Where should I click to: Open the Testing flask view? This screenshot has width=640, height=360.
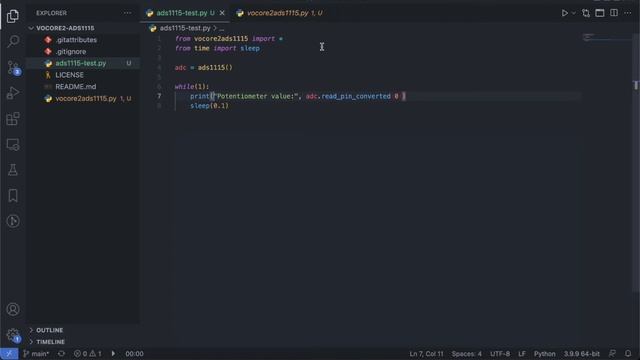(13, 170)
